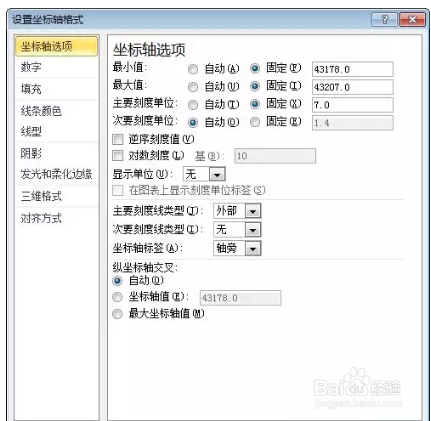Set 最小值 to 自动(A)
Image resolution: width=431 pixels, height=421 pixels.
coord(193,69)
